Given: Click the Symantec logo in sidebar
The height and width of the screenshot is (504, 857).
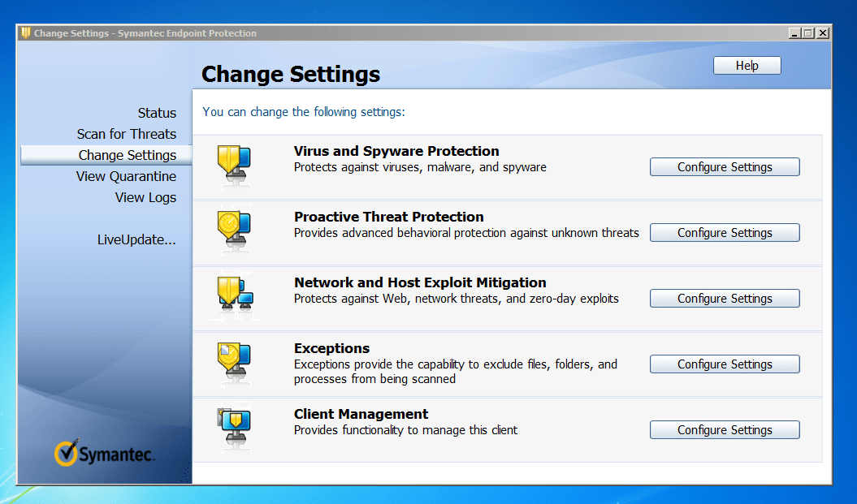Looking at the screenshot, I should (x=105, y=453).
